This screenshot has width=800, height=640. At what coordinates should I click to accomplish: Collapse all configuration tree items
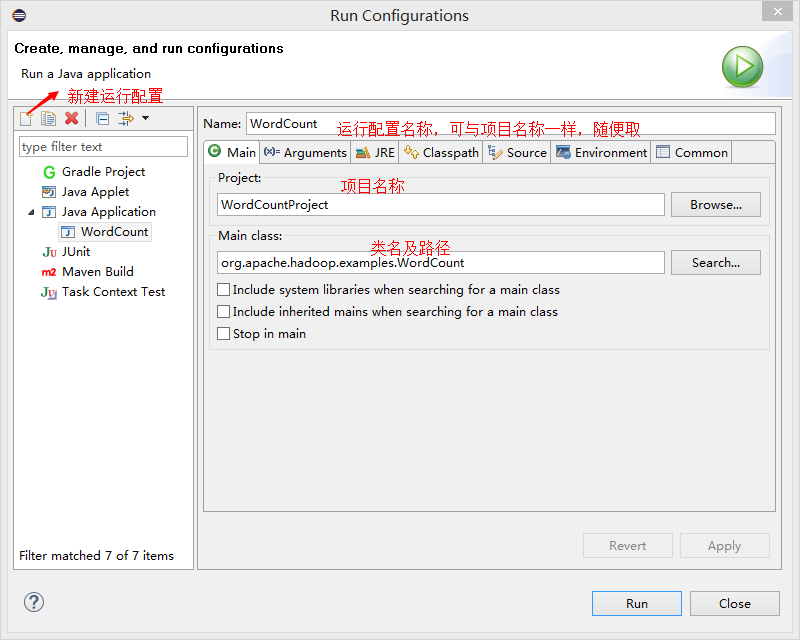pyautogui.click(x=103, y=119)
